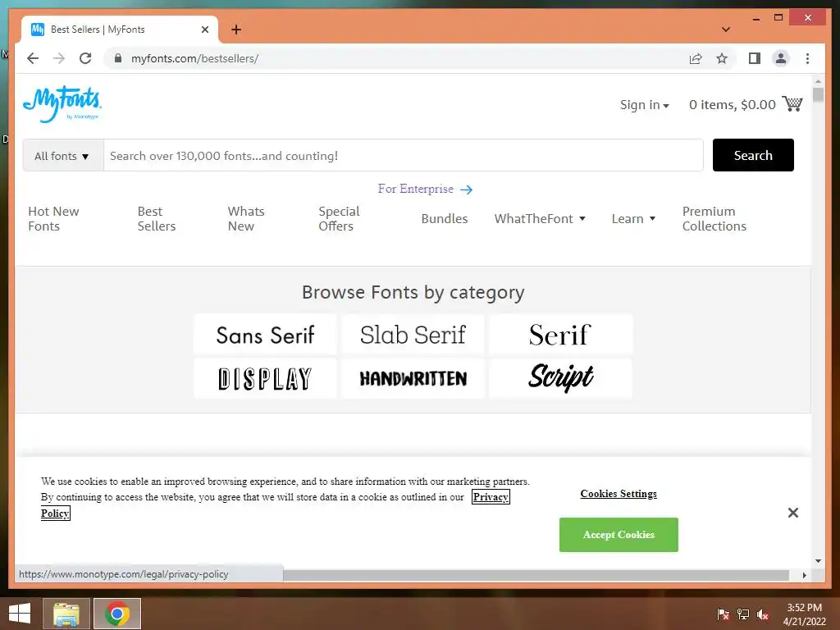Open a new browser tab

point(236,30)
